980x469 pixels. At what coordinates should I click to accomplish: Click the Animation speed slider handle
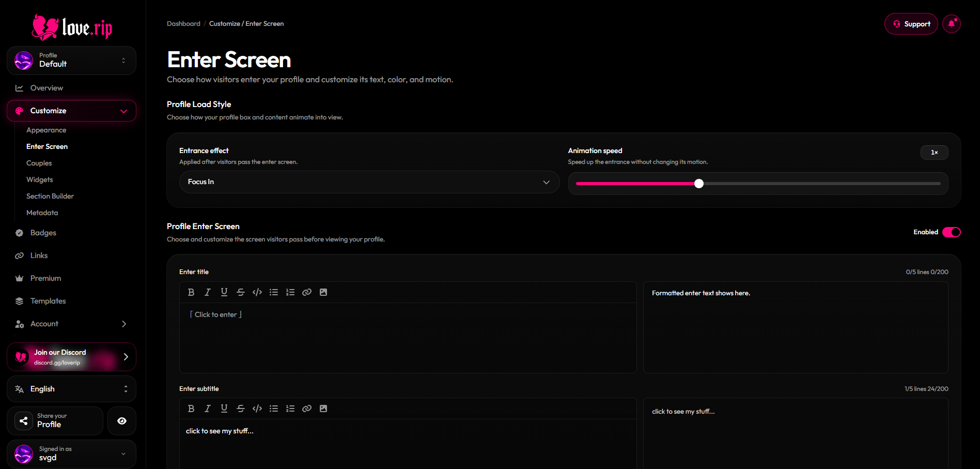click(699, 184)
